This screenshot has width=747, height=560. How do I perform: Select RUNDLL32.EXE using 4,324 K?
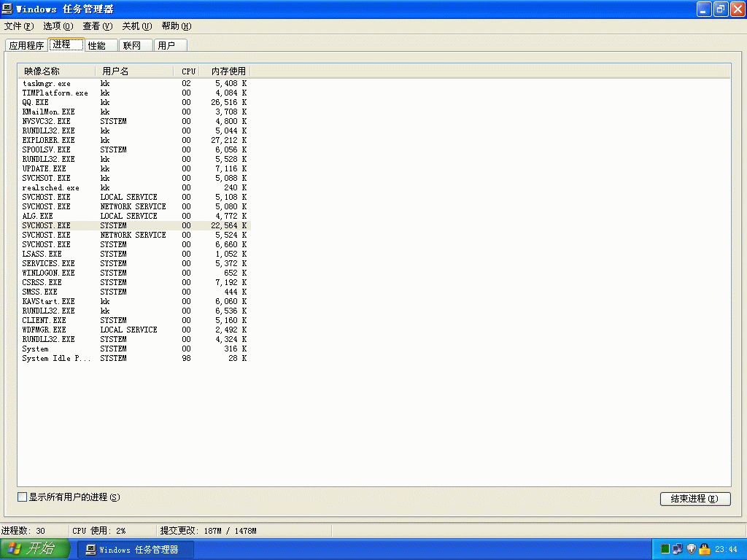coord(134,340)
